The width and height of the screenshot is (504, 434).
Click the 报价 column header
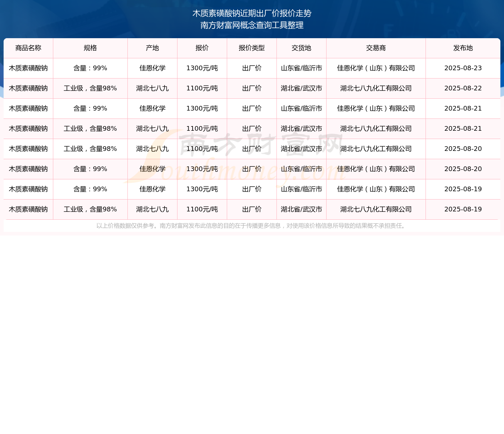click(202, 48)
